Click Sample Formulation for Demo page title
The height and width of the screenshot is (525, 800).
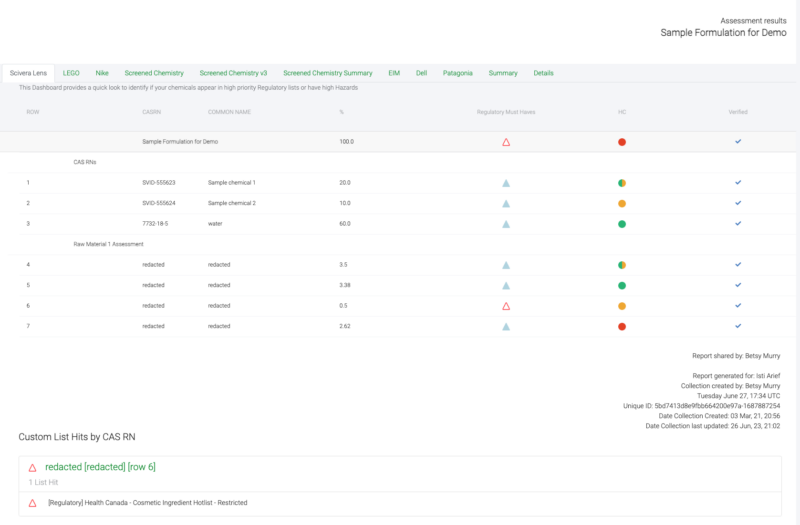(723, 33)
